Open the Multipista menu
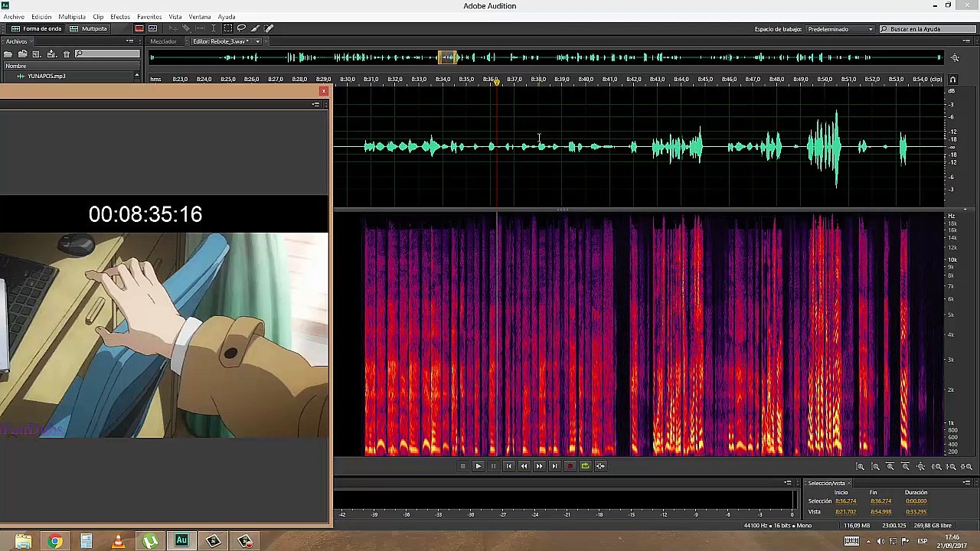 (72, 17)
